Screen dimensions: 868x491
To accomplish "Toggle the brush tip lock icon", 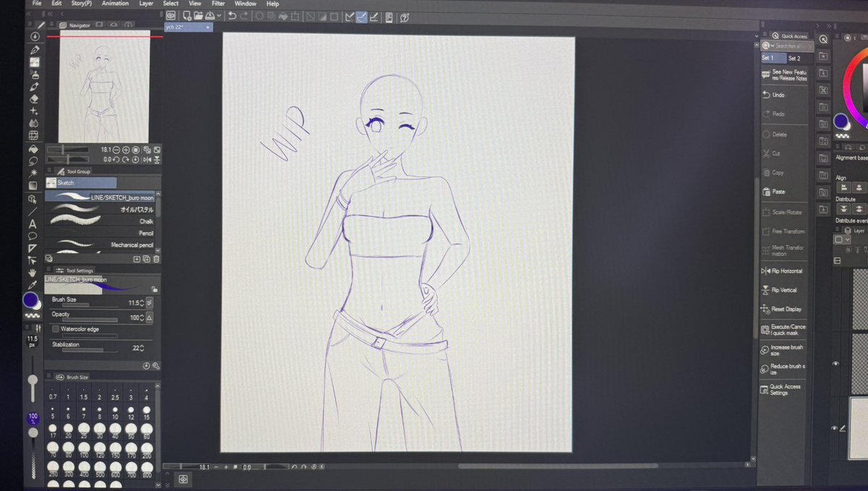I will (154, 289).
